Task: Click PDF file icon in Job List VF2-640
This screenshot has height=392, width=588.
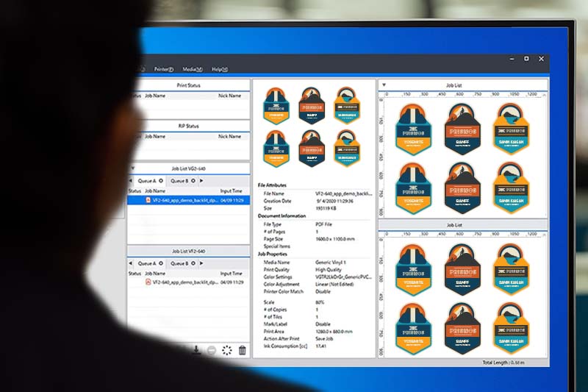Action: coord(148,282)
